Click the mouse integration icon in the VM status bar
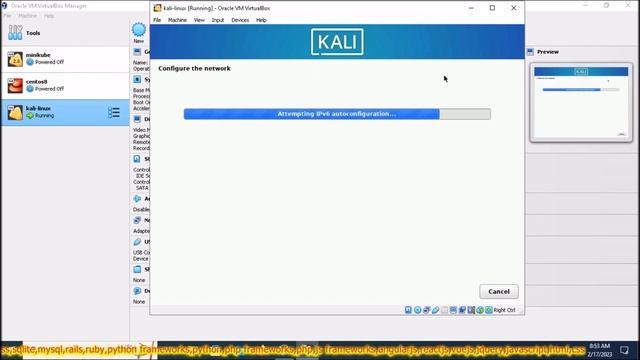The height and width of the screenshot is (360, 640). pos(480,310)
